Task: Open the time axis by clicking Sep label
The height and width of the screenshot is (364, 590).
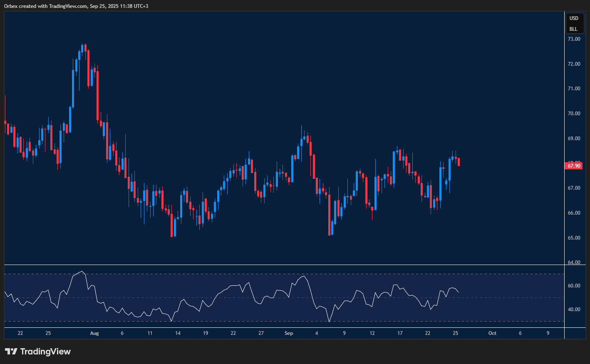Action: coord(289,333)
